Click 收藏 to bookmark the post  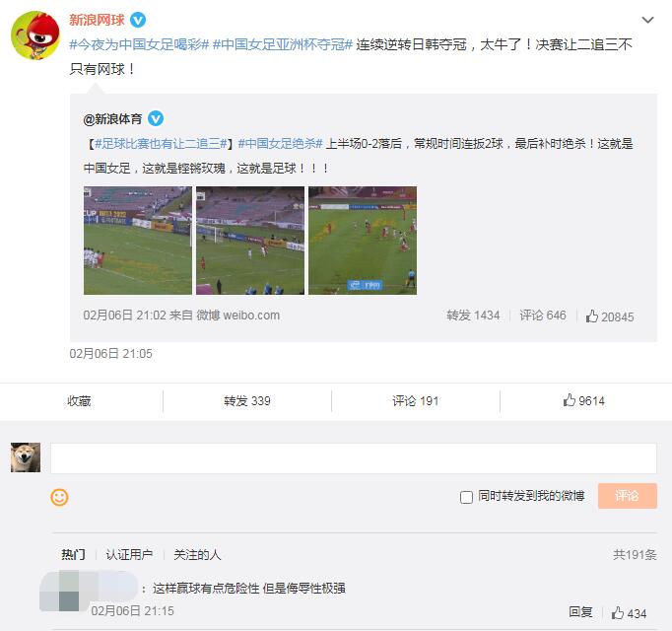click(79, 400)
